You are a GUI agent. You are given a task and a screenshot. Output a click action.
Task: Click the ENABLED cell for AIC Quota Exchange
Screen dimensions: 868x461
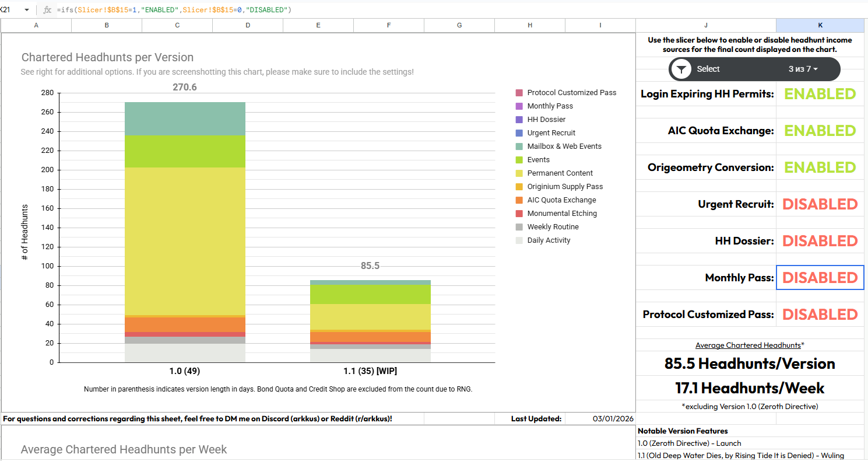click(x=820, y=131)
